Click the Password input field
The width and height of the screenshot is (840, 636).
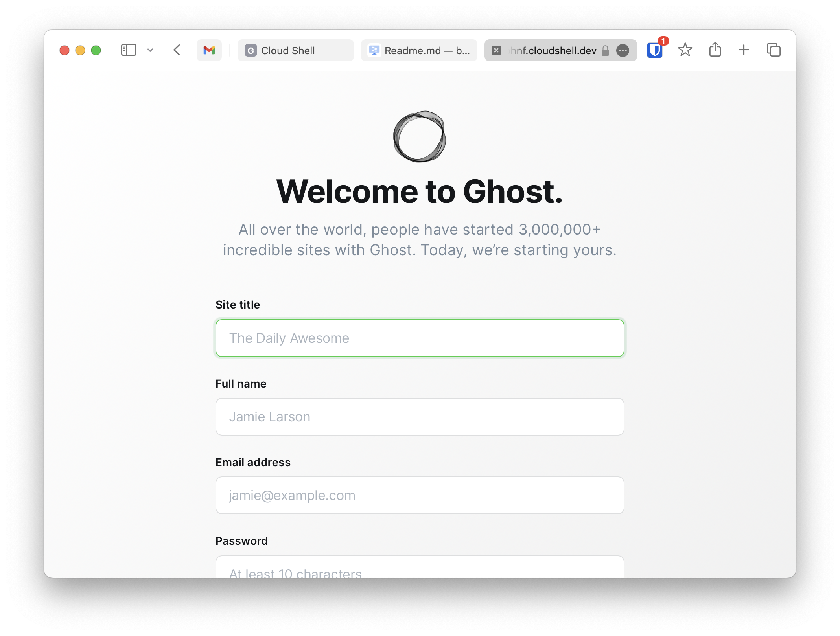pyautogui.click(x=420, y=572)
